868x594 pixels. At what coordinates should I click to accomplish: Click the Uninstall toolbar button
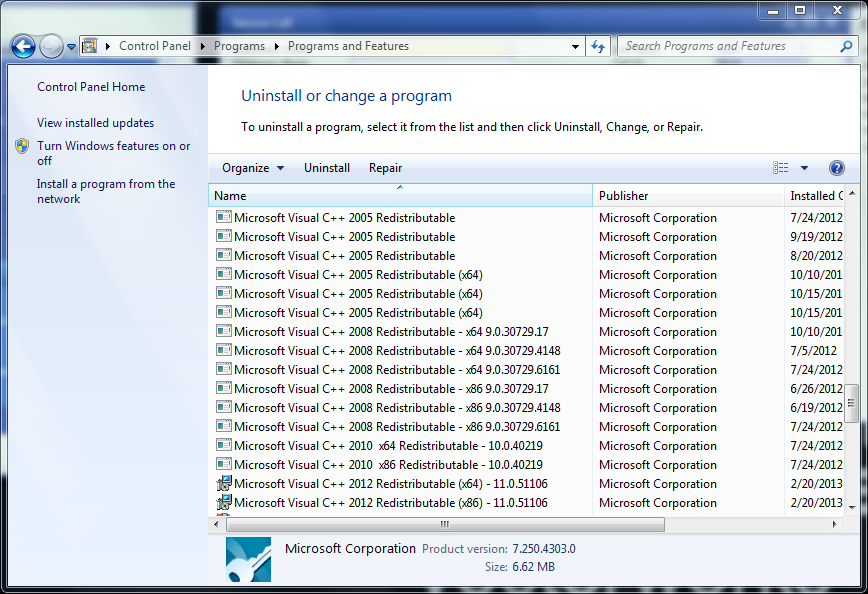coord(327,168)
